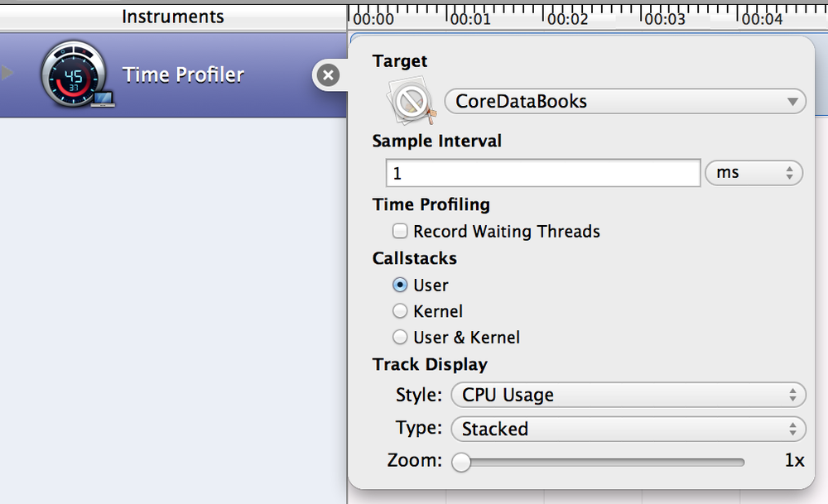Screen dimensions: 828x504
Task: Click the 00:04 mark on the timeline
Action: point(763,18)
